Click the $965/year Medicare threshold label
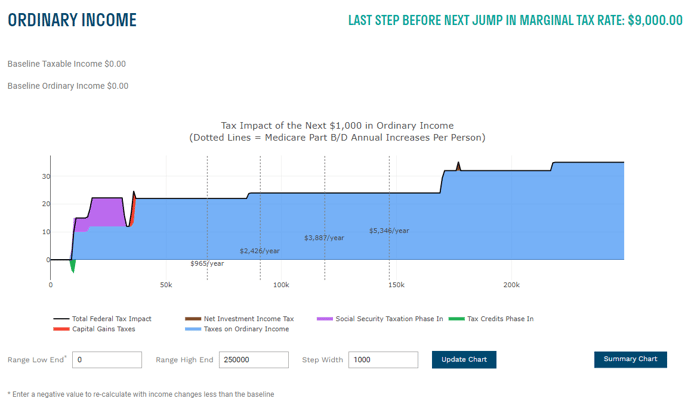Screen dimensions: 688x398 207,264
